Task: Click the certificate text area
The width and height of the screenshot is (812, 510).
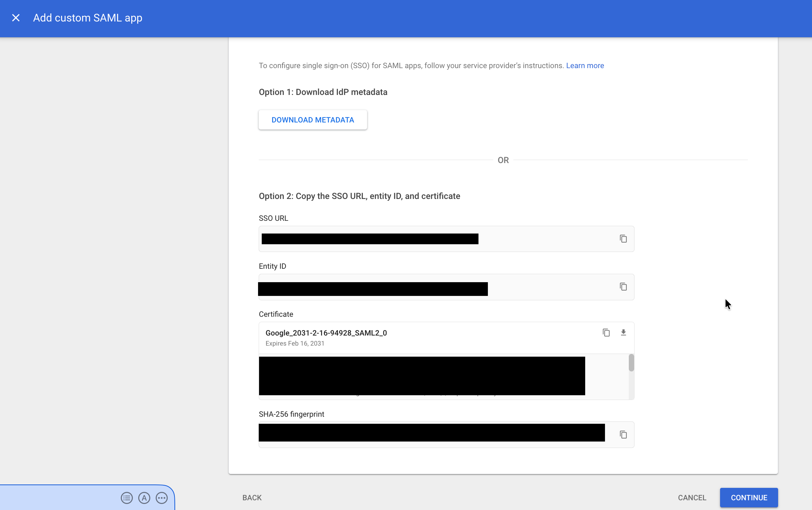Action: [x=421, y=376]
